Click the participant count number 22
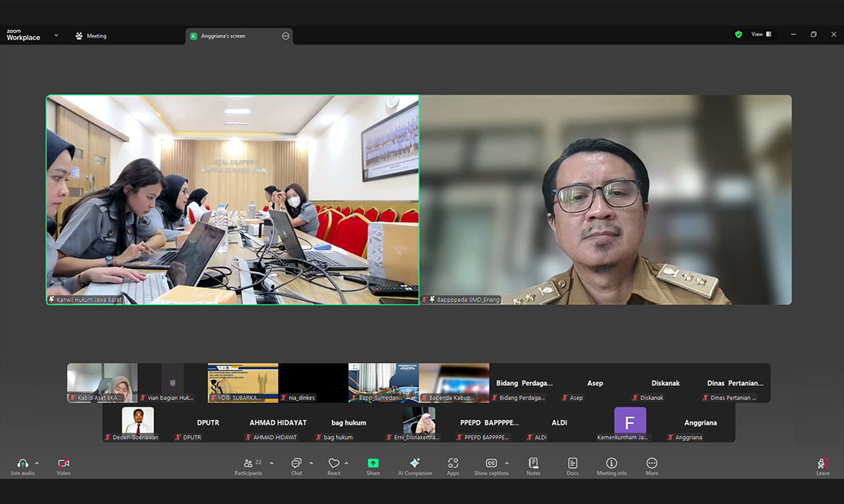 [x=258, y=462]
